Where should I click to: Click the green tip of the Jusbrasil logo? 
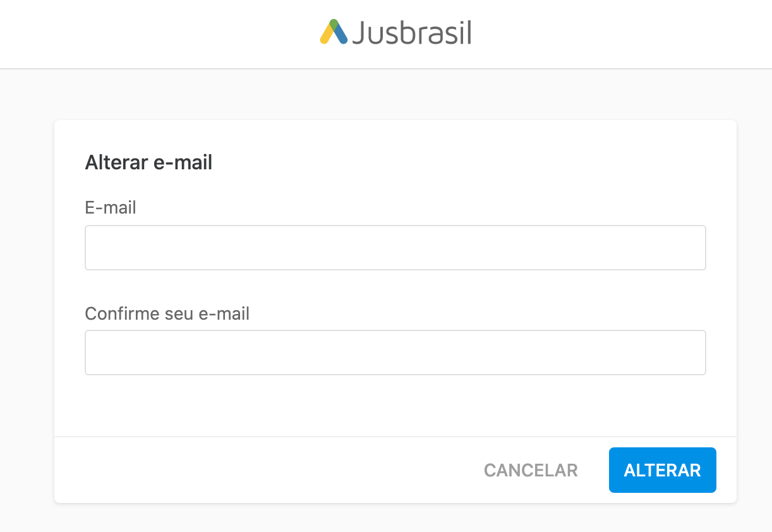click(333, 23)
